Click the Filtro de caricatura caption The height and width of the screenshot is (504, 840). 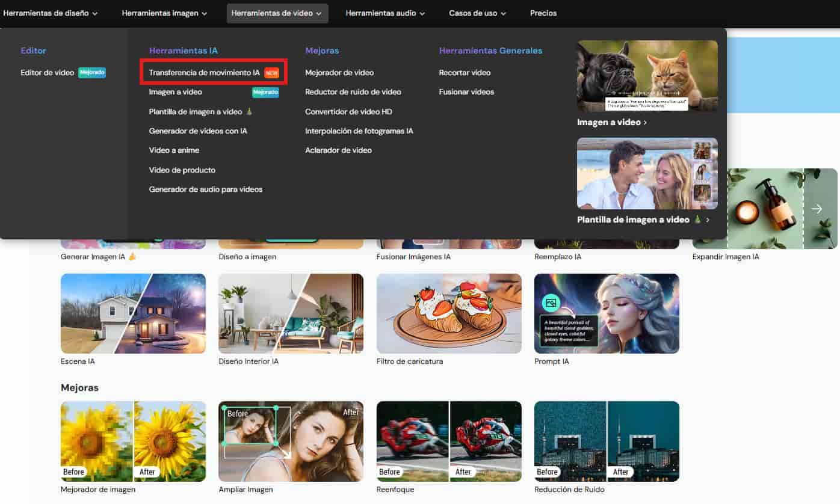tap(410, 361)
